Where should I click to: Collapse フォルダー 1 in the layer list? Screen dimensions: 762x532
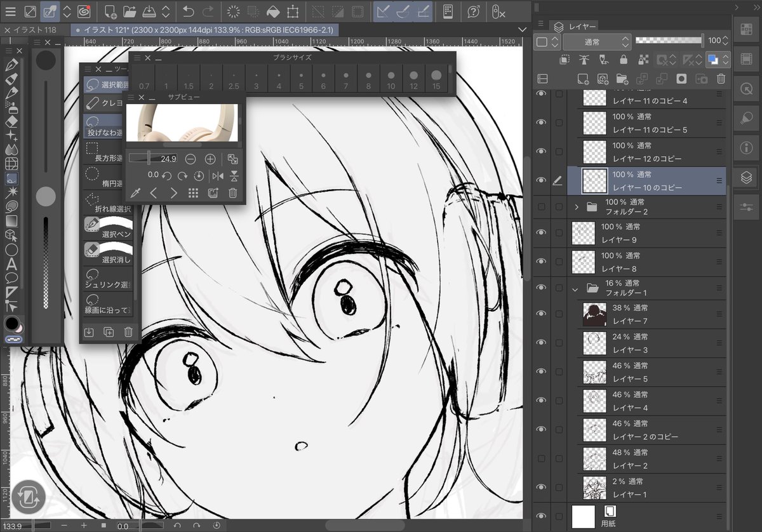click(576, 288)
